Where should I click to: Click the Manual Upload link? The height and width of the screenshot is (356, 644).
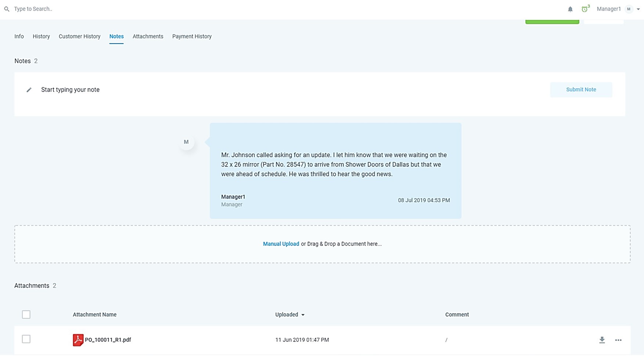coord(281,244)
